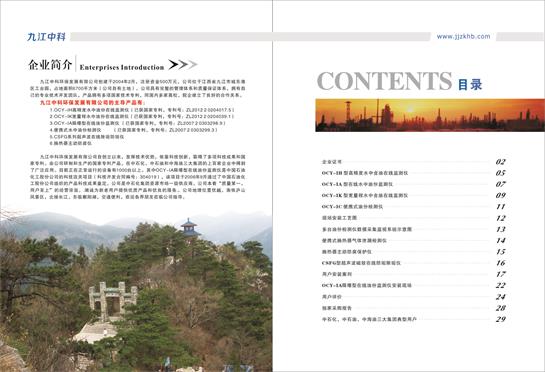Click the triple arrow chevrons beside Enterprises Introduction

183,64
